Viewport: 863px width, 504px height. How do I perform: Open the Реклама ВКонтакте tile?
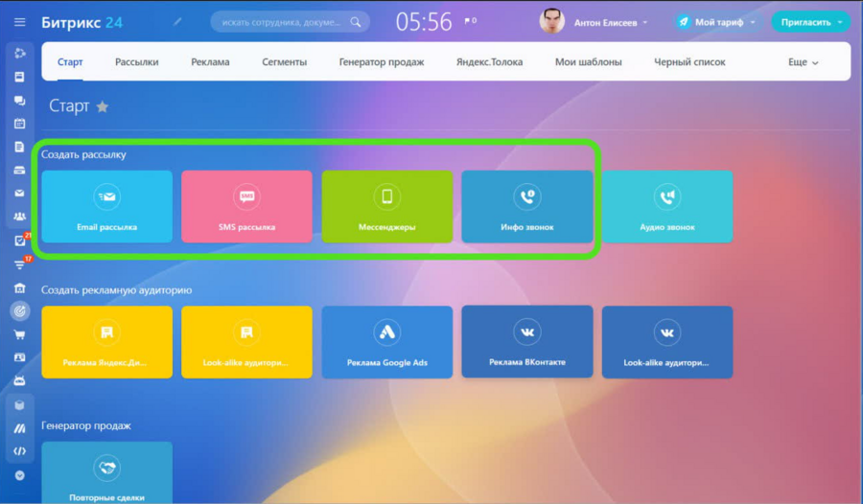(x=527, y=341)
